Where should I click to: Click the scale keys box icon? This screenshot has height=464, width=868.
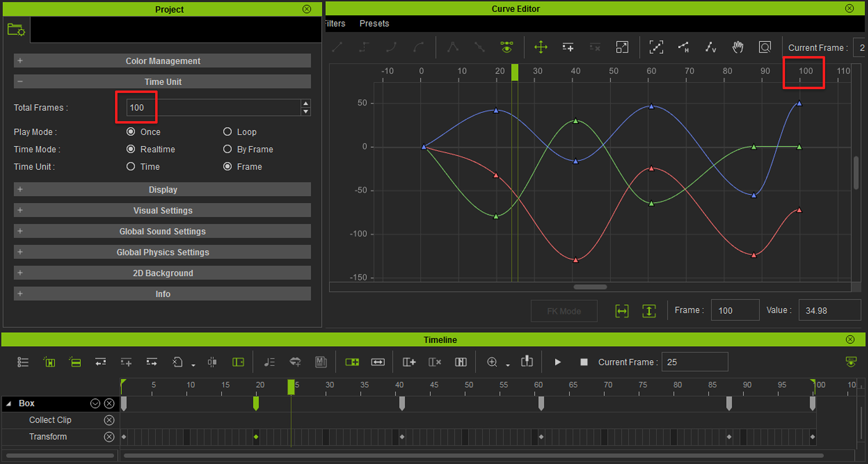pos(622,47)
